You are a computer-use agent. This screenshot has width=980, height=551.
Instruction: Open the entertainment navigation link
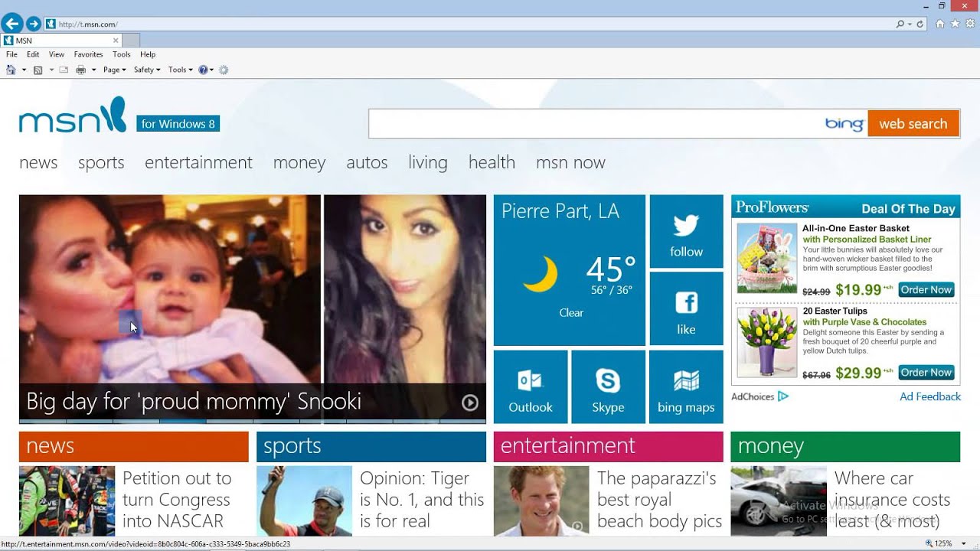(x=198, y=162)
